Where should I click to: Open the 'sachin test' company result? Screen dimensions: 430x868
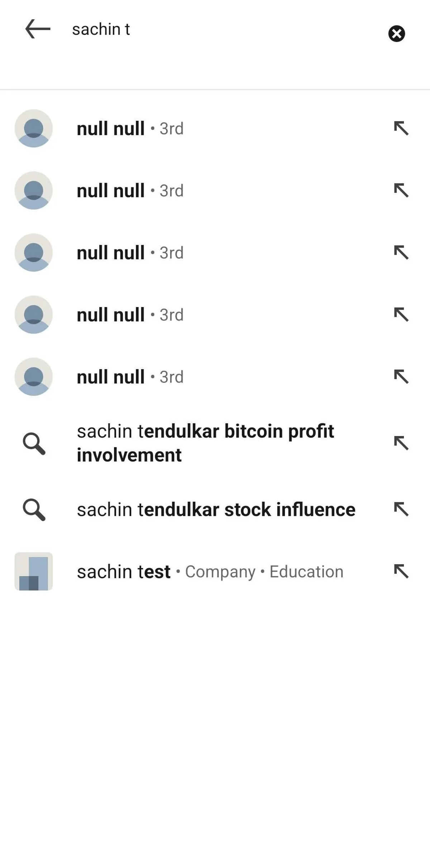click(x=210, y=572)
